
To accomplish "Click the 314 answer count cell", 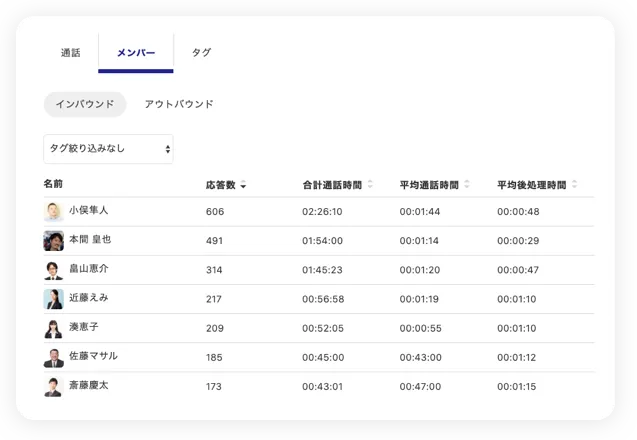I will [x=214, y=270].
